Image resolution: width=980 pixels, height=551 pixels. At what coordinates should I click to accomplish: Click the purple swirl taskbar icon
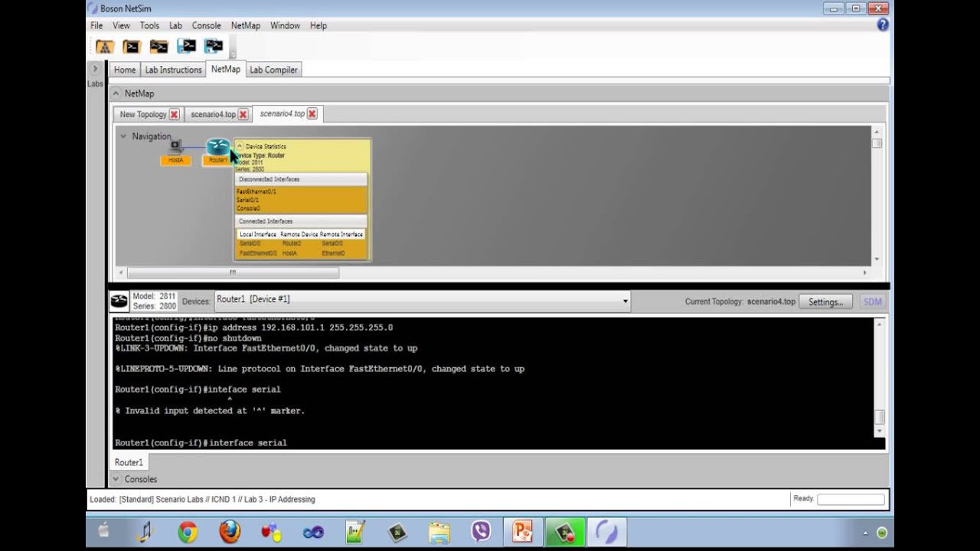[606, 532]
